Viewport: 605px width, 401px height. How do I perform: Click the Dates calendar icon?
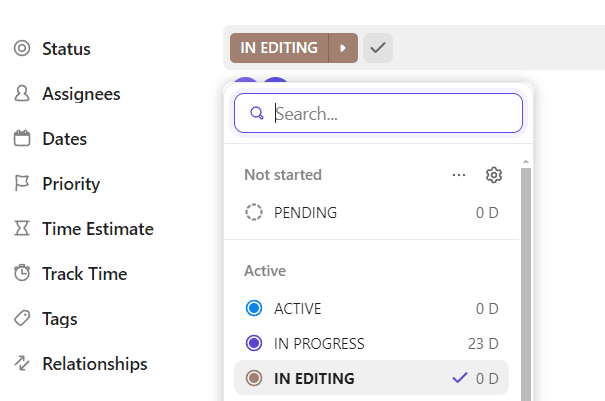point(21,139)
